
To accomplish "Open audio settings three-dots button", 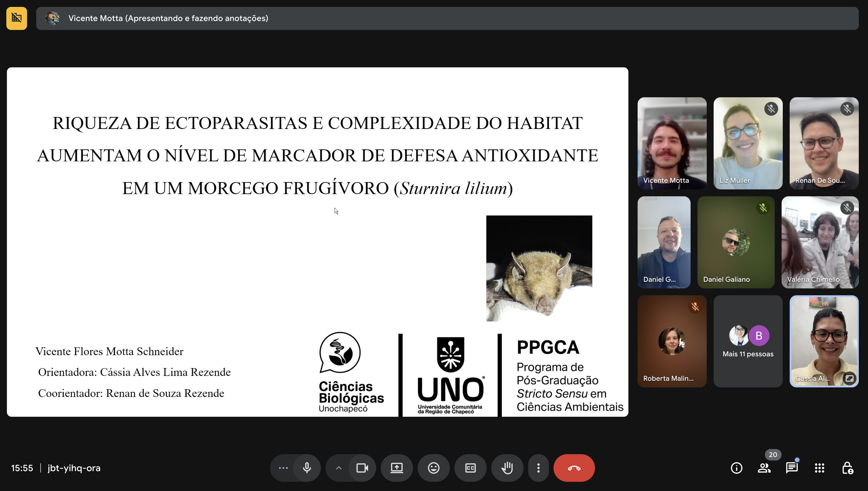I will click(x=283, y=468).
